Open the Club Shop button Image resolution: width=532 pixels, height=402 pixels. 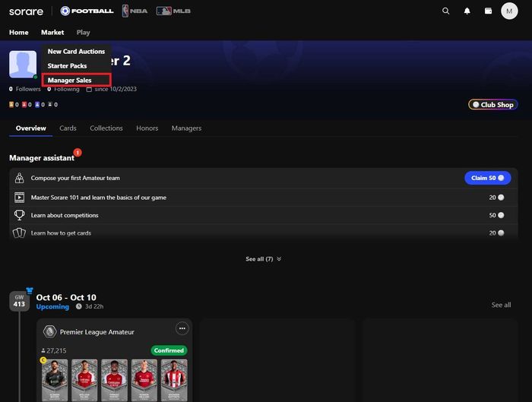pos(493,104)
